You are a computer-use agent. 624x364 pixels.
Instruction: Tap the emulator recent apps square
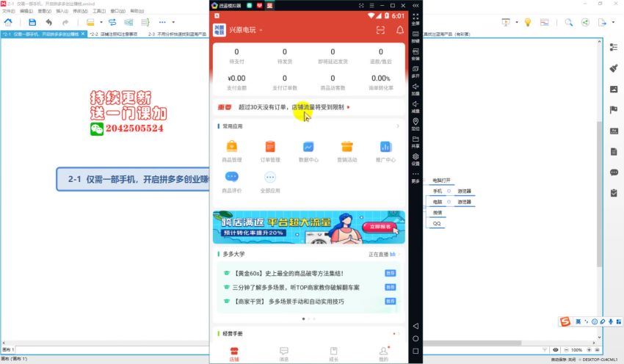416,351
